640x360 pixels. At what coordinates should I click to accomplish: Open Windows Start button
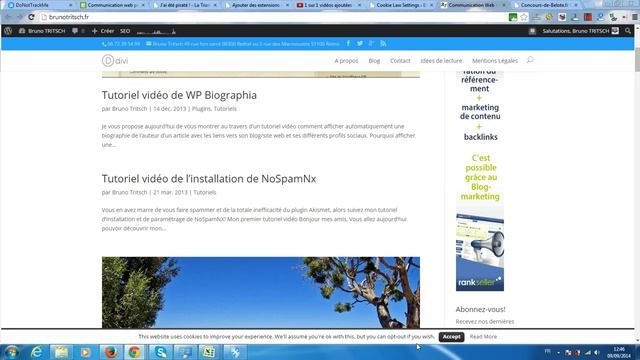tap(11, 352)
